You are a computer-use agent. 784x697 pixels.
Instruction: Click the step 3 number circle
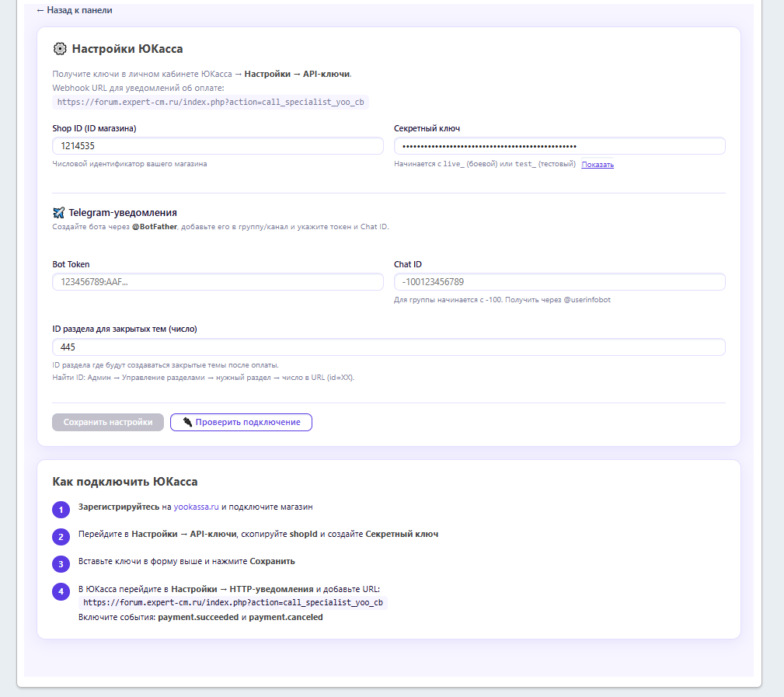61,564
